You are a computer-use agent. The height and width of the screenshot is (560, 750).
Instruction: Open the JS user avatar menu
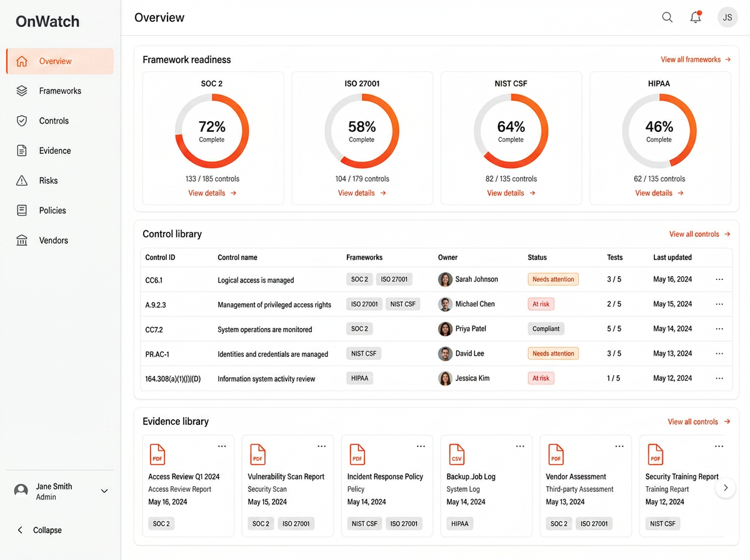(x=727, y=17)
